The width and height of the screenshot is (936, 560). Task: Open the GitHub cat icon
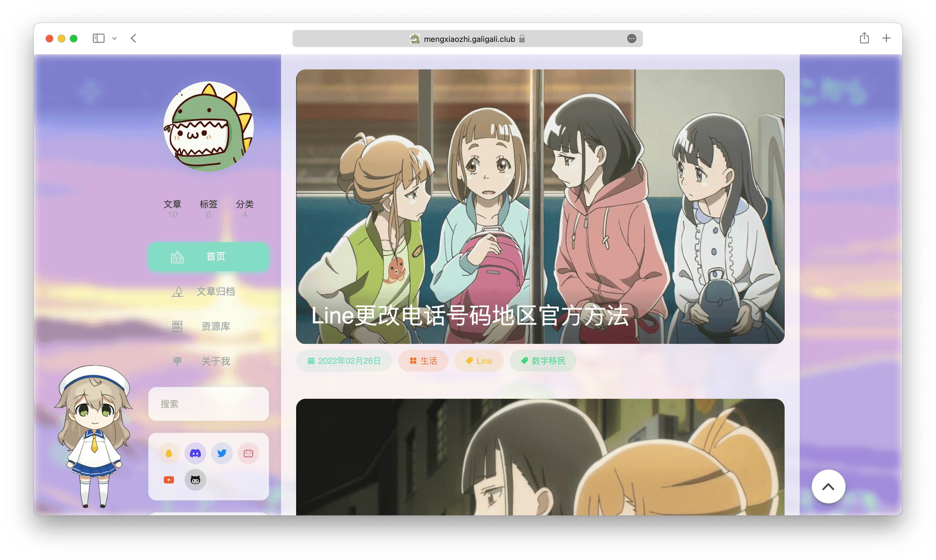[x=195, y=480]
